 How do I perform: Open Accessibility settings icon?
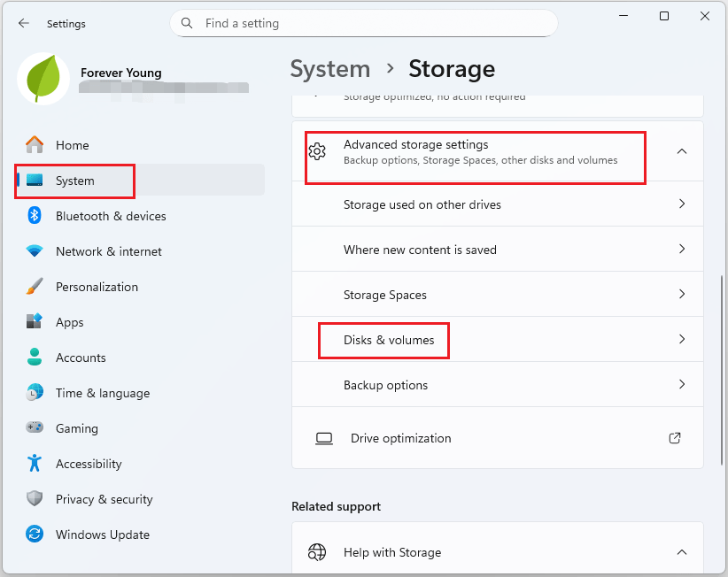pos(35,464)
